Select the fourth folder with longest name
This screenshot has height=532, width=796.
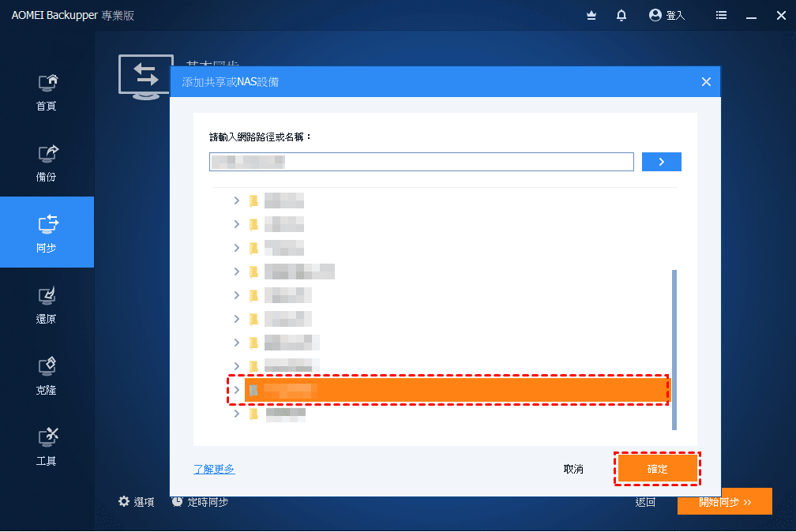coord(292,272)
